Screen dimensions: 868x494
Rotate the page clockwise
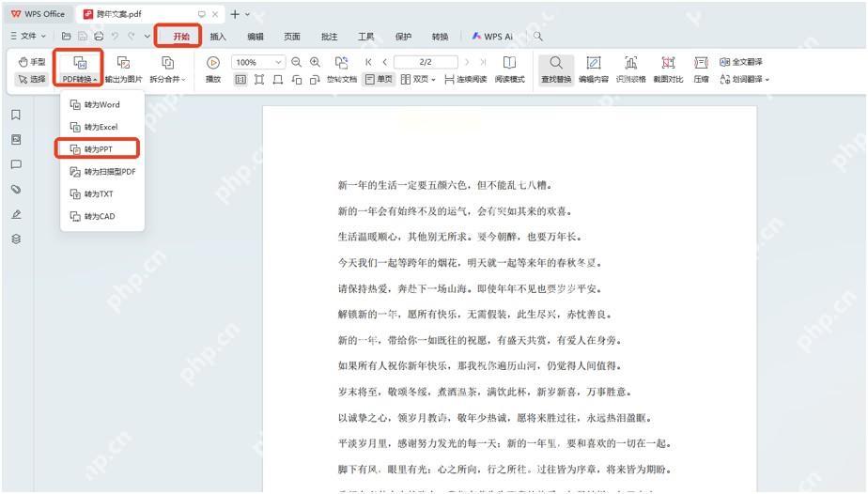(x=315, y=80)
